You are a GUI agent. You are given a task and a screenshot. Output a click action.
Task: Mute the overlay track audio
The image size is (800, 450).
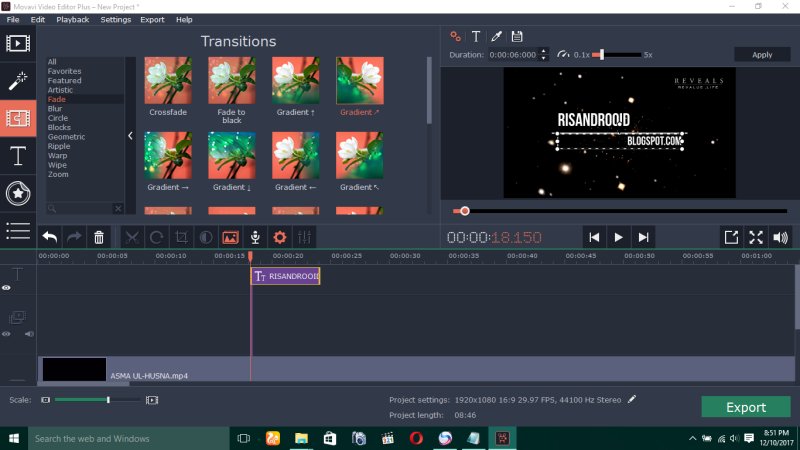(29, 334)
